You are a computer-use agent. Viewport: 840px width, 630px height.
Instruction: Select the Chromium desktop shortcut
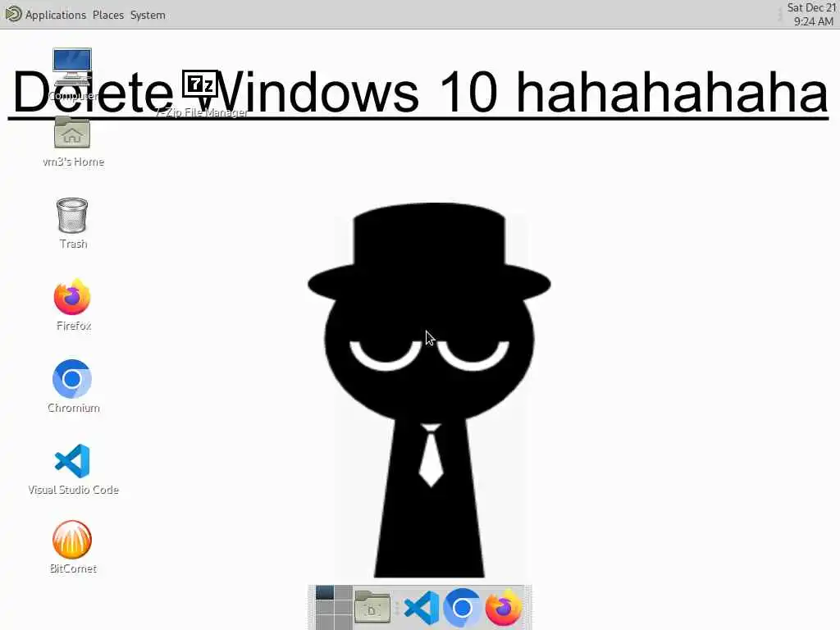pos(72,379)
